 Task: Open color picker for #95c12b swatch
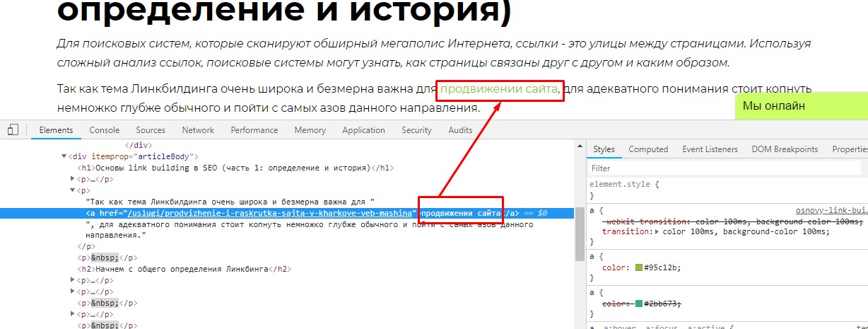point(639,268)
